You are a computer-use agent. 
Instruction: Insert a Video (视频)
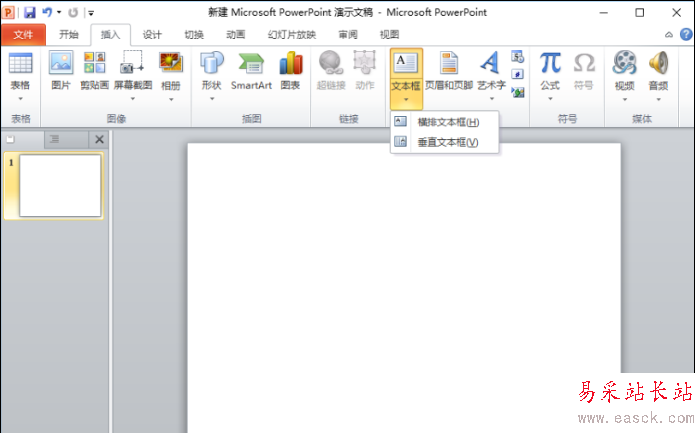(624, 62)
